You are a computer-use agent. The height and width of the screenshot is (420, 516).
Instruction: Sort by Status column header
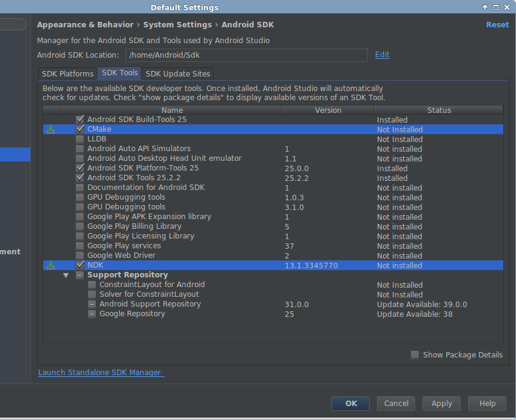pos(439,110)
